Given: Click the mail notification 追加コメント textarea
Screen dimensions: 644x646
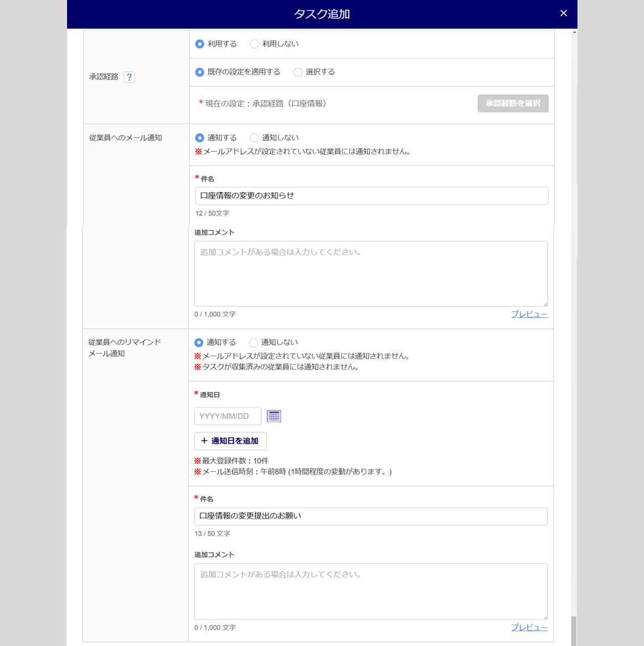Looking at the screenshot, I should 370,274.
